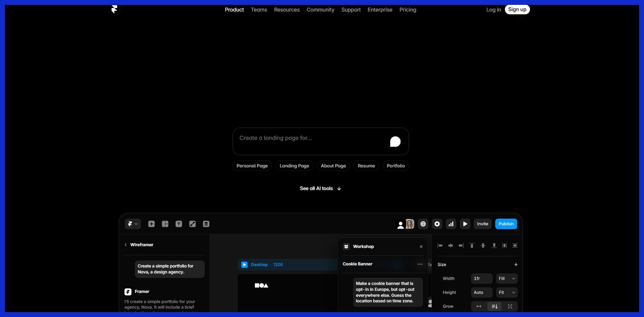Enable the expand-all grow option
The height and width of the screenshot is (317, 644).
click(x=510, y=306)
